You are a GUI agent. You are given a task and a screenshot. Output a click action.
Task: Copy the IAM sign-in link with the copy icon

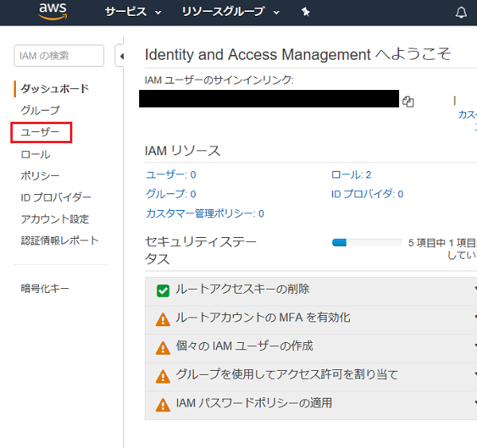(x=408, y=101)
